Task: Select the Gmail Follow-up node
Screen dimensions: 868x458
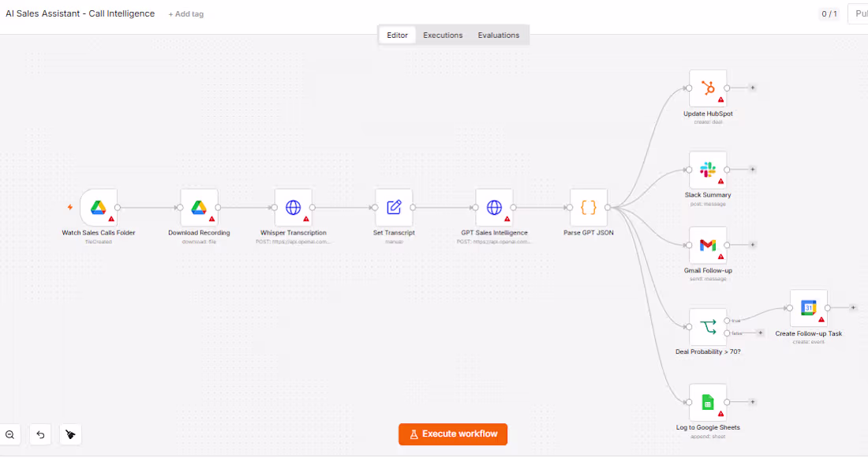Action: (x=708, y=246)
